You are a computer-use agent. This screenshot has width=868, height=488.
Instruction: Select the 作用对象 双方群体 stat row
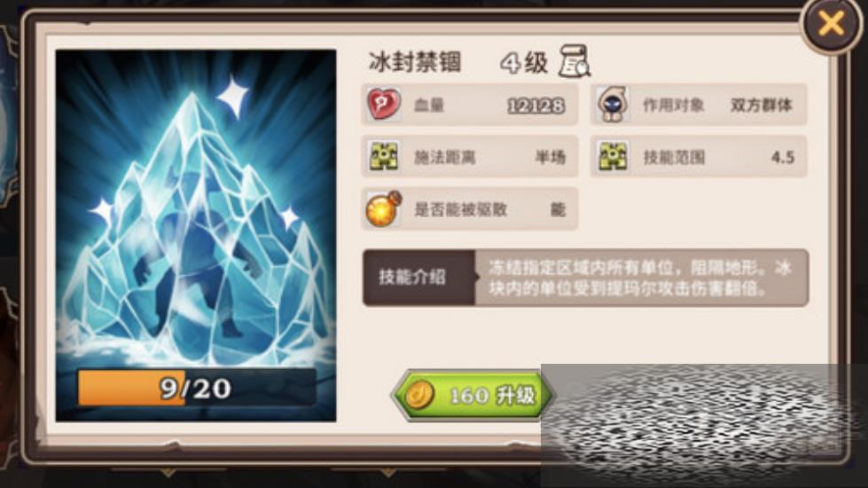click(699, 104)
